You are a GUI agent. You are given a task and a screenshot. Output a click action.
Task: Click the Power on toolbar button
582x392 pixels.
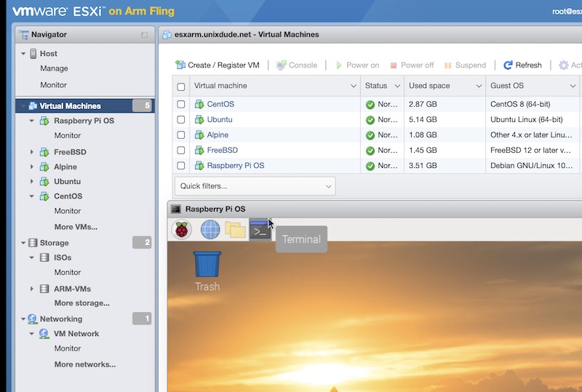pyautogui.click(x=357, y=65)
